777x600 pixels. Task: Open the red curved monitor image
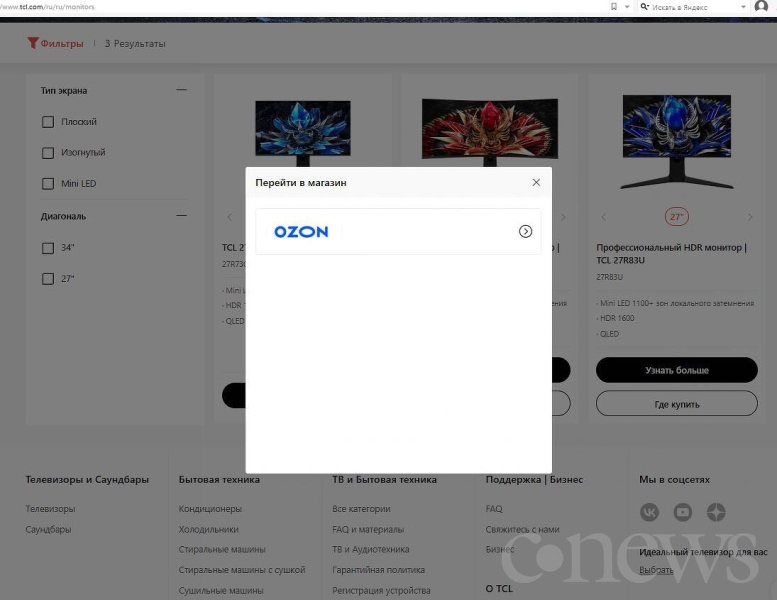490,132
